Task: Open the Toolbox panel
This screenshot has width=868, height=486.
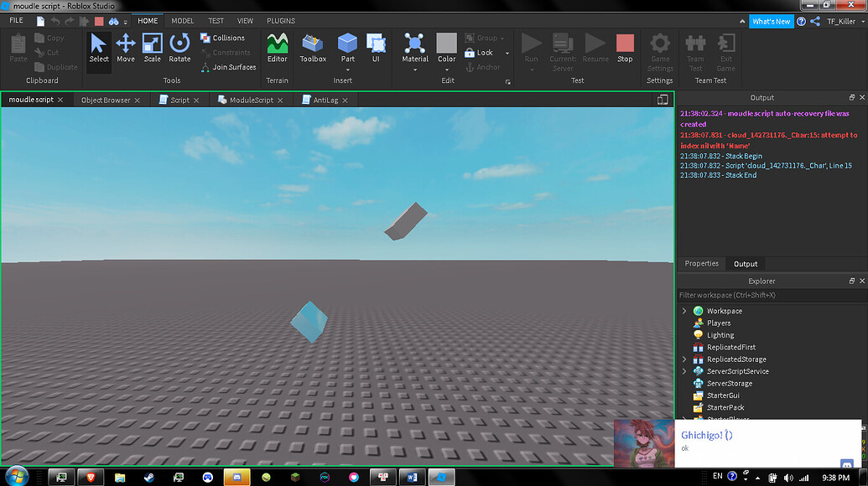Action: [x=313, y=48]
